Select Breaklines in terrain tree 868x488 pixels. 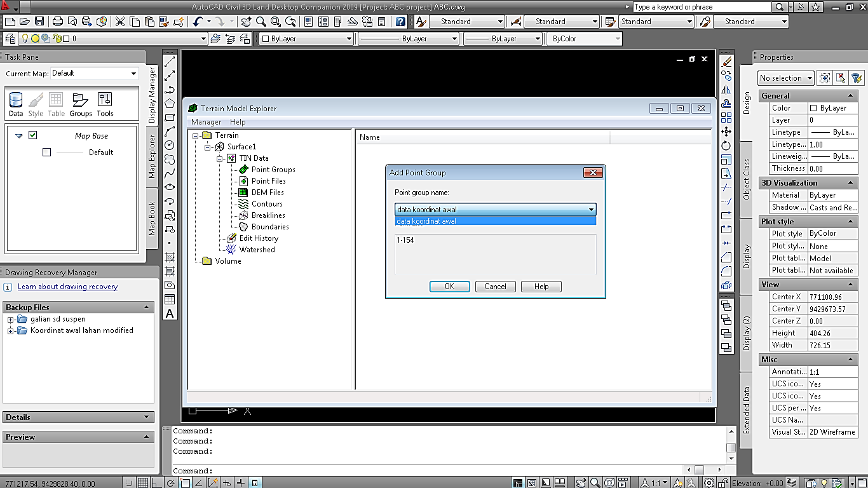tap(268, 215)
